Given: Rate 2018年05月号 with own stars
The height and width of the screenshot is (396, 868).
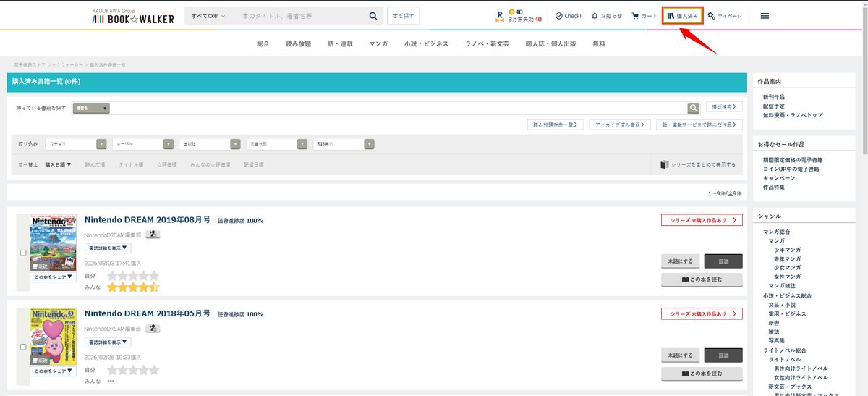Looking at the screenshot, I should [133, 370].
